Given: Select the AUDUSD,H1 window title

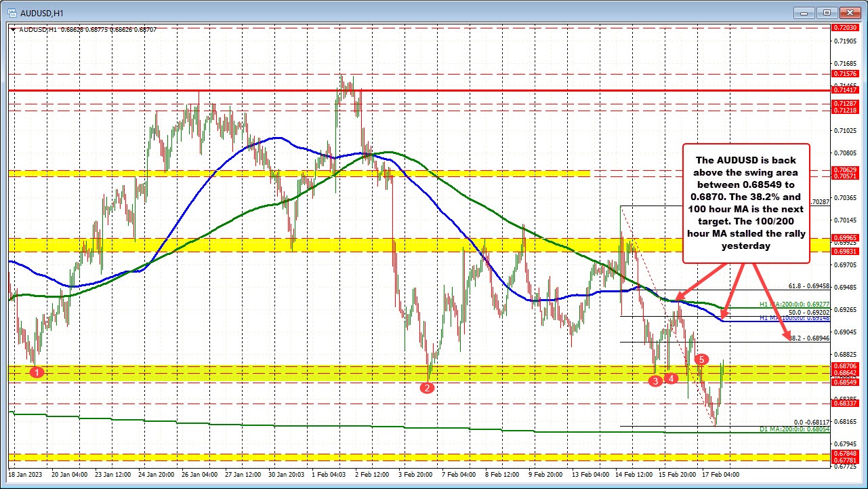Looking at the screenshot, I should click(x=41, y=12).
